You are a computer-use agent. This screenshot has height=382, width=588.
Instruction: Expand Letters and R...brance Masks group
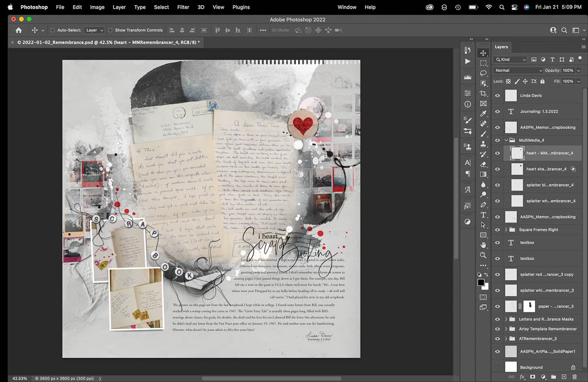coord(506,320)
